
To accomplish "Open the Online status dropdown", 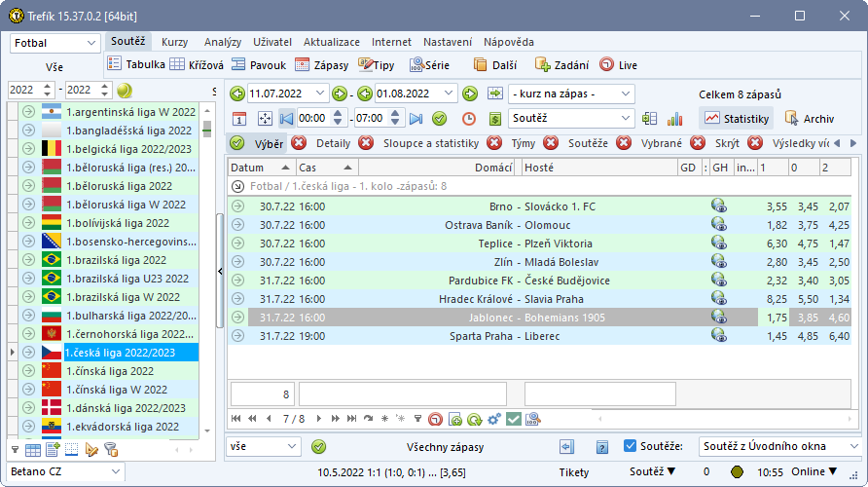I will pos(814,471).
